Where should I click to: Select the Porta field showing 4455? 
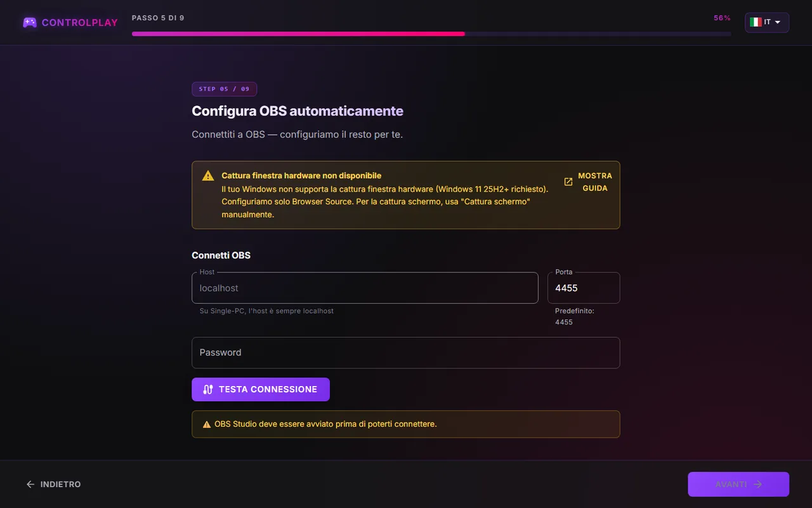click(584, 288)
